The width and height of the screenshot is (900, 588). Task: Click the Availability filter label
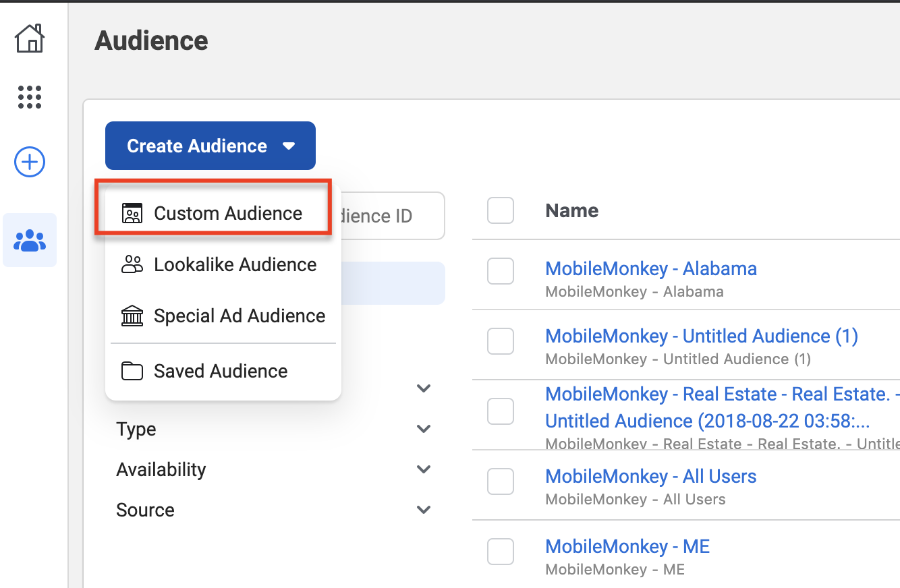coord(161,469)
